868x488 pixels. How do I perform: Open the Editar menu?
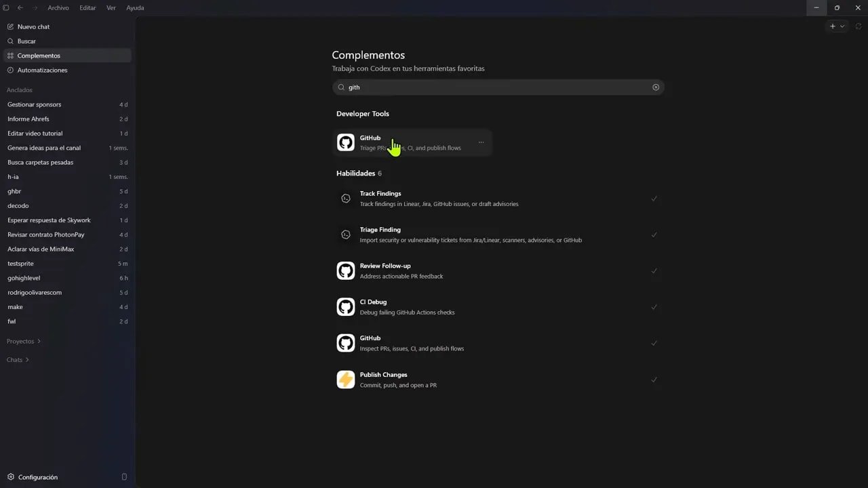[87, 7]
